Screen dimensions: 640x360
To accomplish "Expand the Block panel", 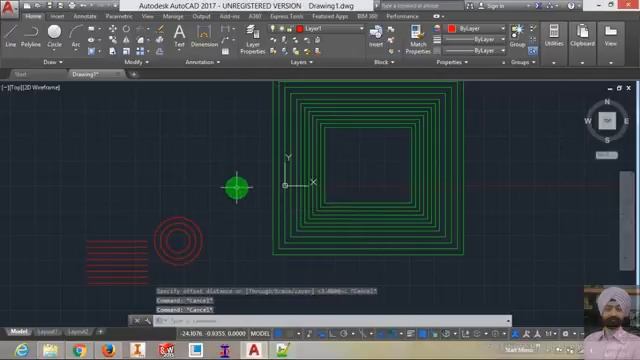I will tap(384, 62).
